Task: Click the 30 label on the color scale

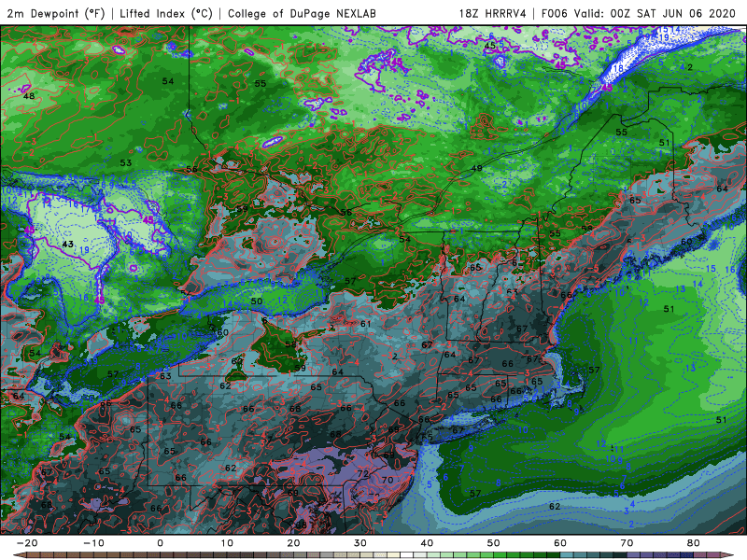Action: pos(360,543)
